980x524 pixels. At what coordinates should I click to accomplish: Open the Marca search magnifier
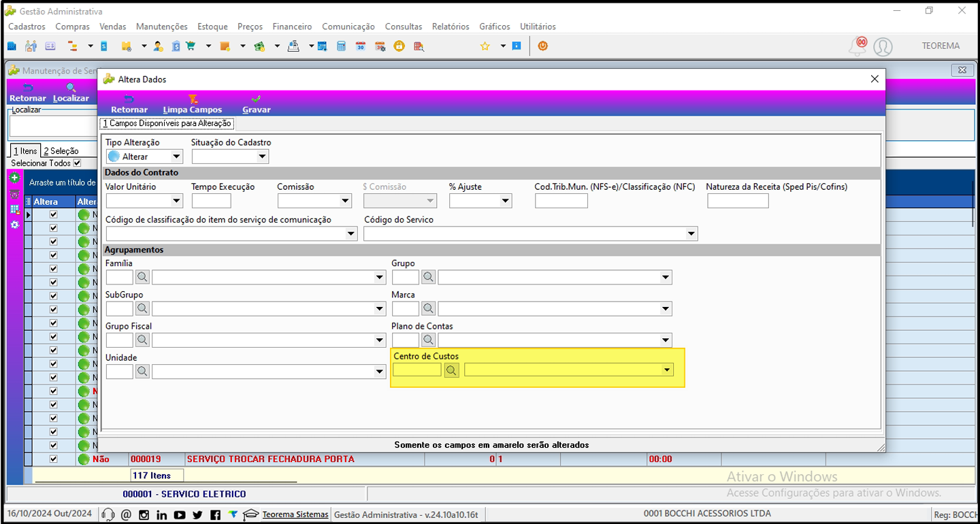click(428, 308)
